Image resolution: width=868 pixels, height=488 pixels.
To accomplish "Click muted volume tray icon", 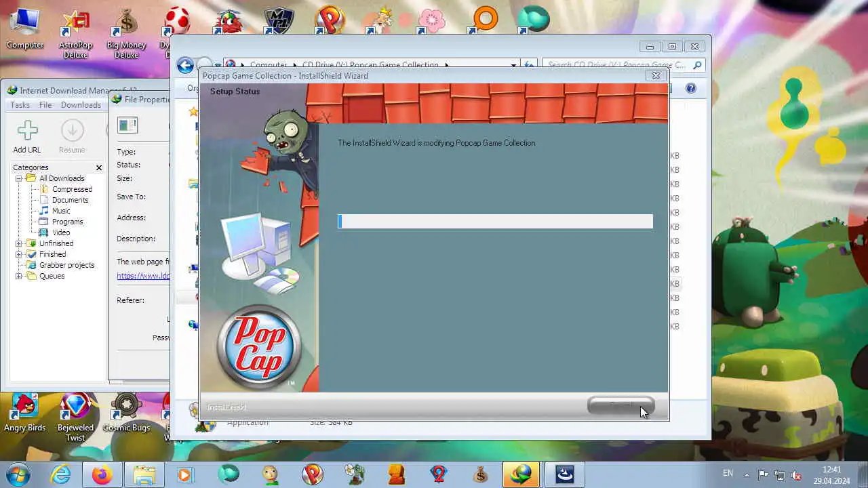I will tap(796, 474).
